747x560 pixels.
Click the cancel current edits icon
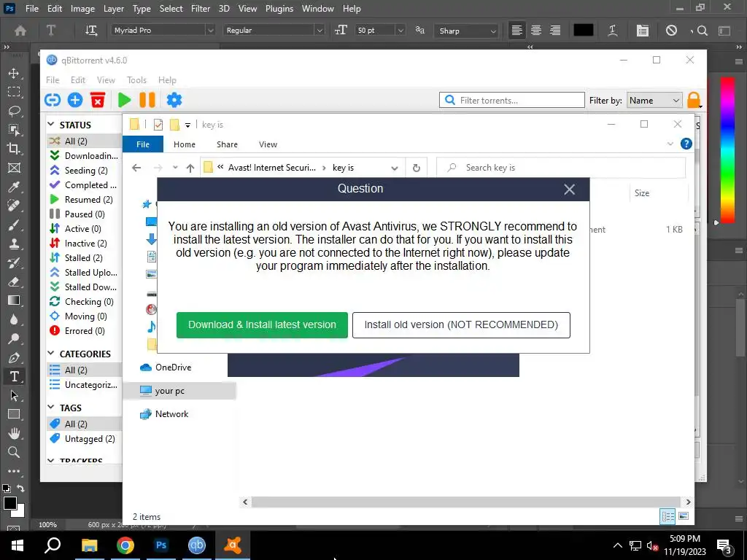(x=671, y=31)
